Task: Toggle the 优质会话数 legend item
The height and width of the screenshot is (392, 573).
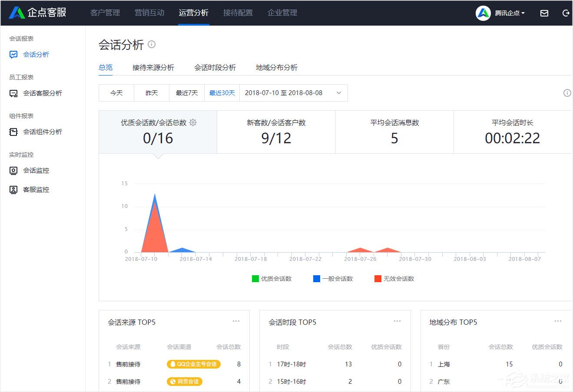Action: [272, 278]
